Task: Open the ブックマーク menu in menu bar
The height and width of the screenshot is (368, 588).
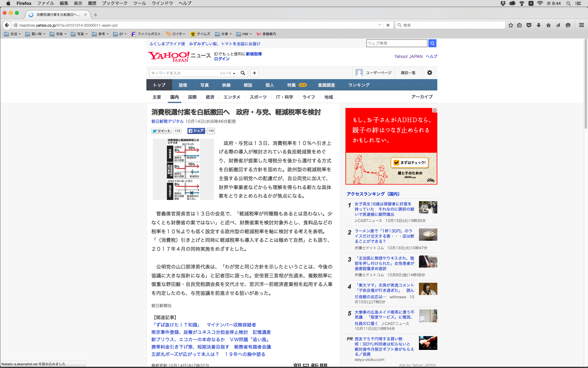Action: [x=115, y=3]
